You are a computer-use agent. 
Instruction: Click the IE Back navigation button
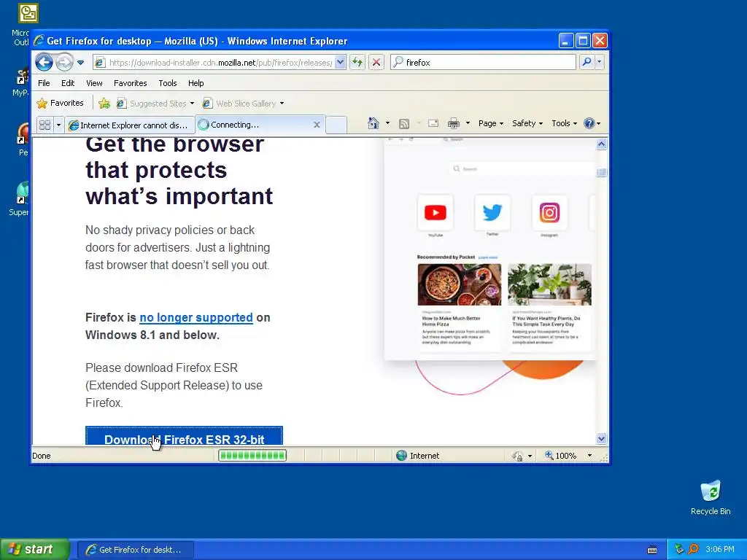(x=44, y=62)
